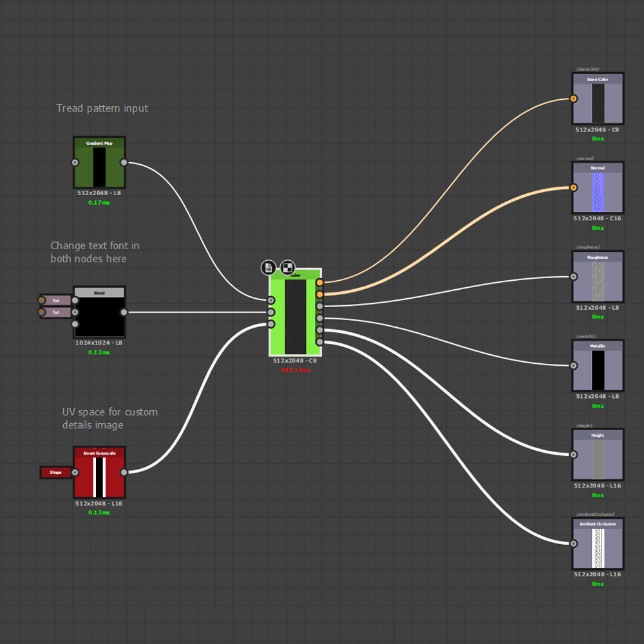Click the 0.17ms timing under Gradient Map
Viewport: 644px width, 644px height.
99,202
